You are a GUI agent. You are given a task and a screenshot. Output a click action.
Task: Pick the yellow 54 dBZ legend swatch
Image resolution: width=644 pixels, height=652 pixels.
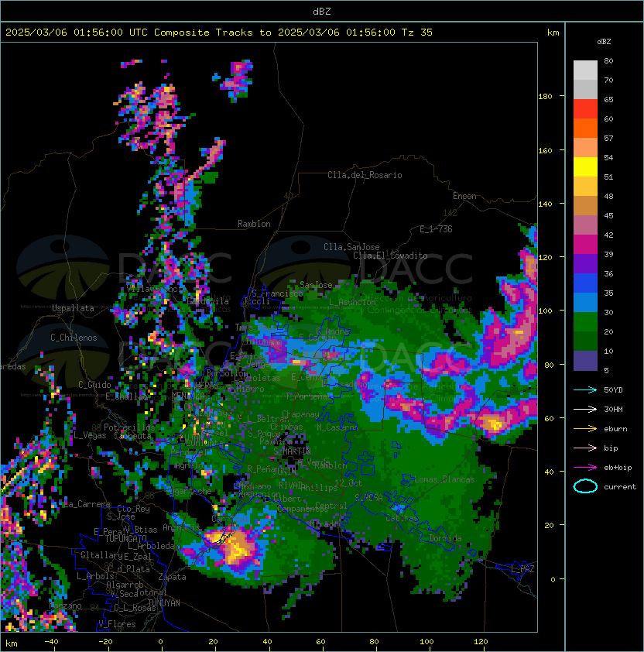coord(585,166)
